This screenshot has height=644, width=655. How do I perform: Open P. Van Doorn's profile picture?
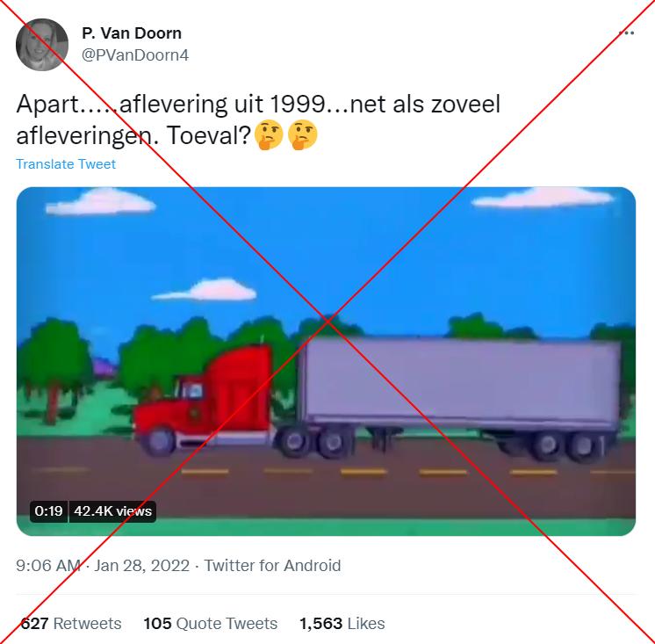pyautogui.click(x=42, y=45)
